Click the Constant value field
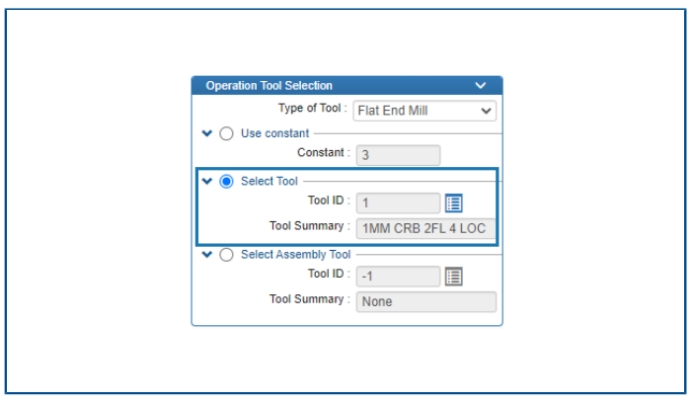The height and width of the screenshot is (404, 692). [398, 155]
